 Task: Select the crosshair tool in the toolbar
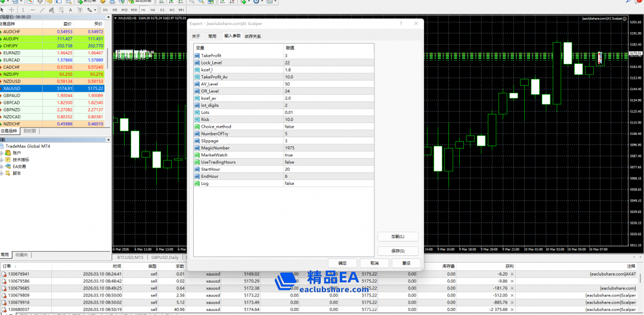coord(13,10)
